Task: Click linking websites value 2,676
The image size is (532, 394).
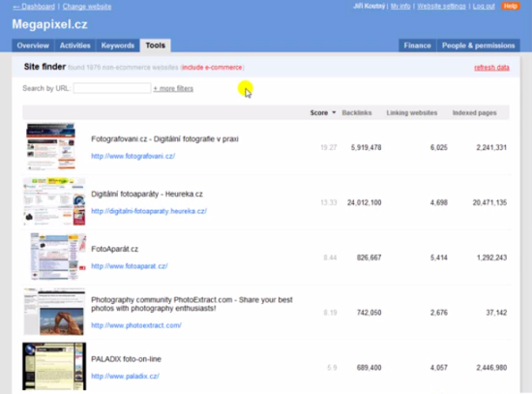Action: (x=439, y=313)
